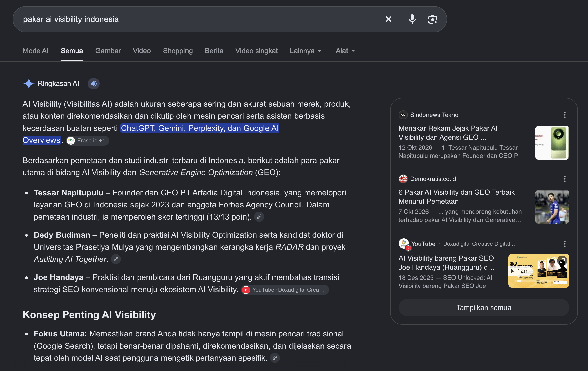Click the Joe Handaya bold name
The height and width of the screenshot is (371, 588).
coord(59,277)
